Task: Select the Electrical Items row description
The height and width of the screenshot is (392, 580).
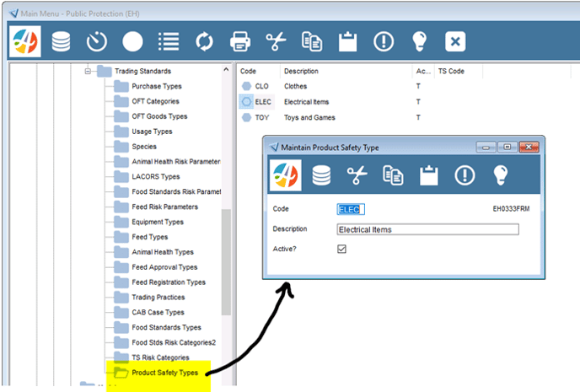Action: click(x=306, y=102)
